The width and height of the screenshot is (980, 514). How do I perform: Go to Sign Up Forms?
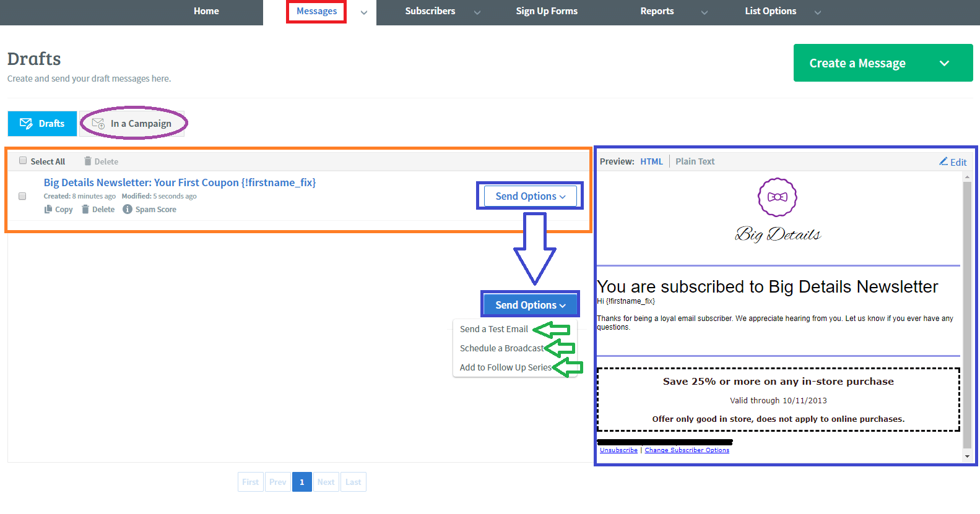pos(547,11)
